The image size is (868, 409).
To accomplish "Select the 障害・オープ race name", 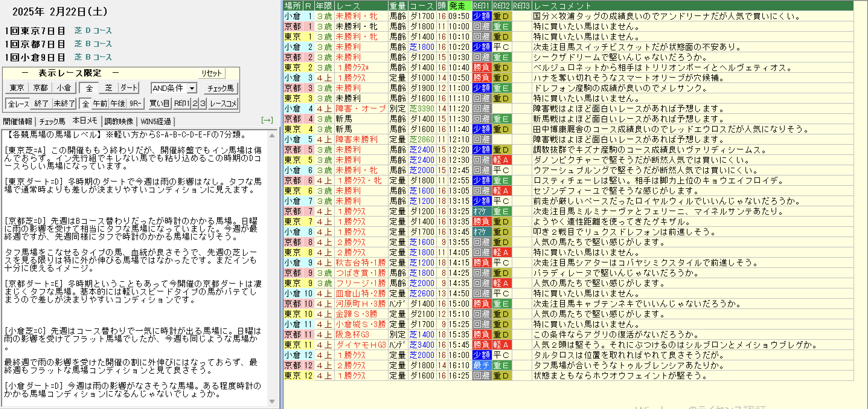I will click(x=360, y=108).
